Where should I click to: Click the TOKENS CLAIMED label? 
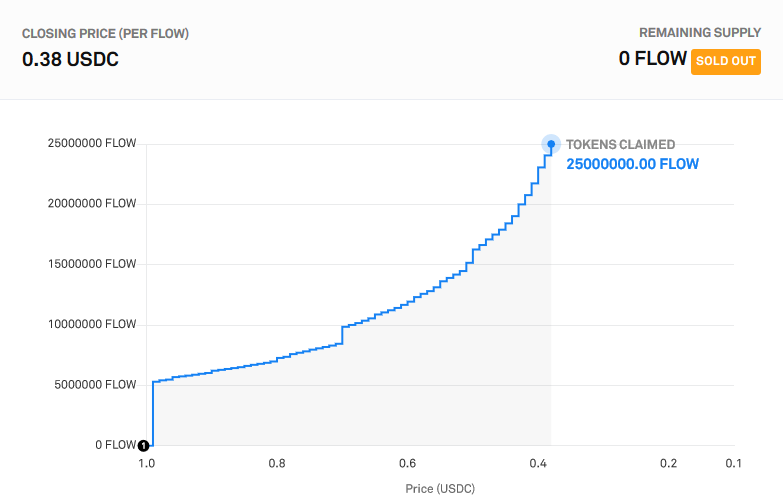click(620, 144)
